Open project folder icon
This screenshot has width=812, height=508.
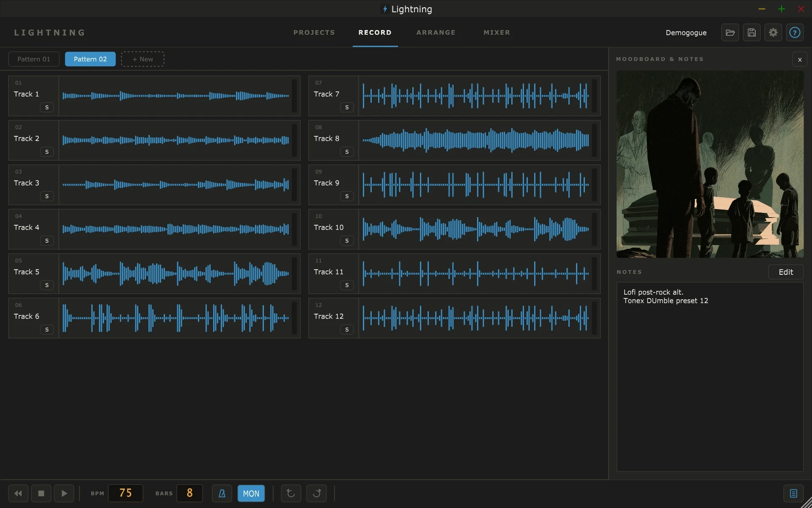click(x=730, y=33)
